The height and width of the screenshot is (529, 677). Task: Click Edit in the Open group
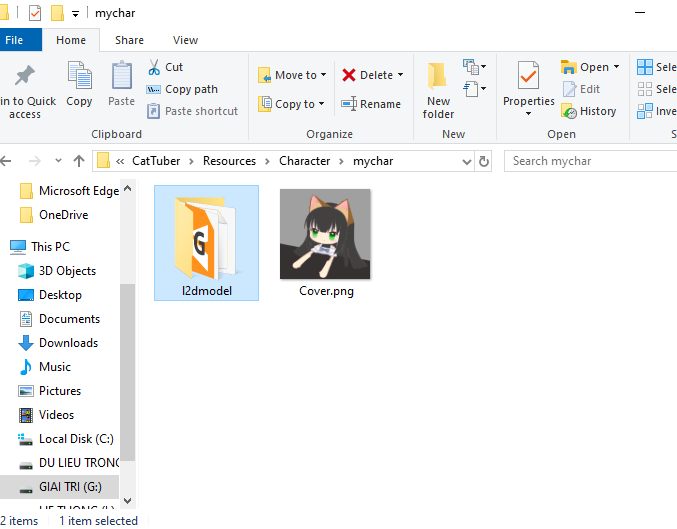(581, 89)
